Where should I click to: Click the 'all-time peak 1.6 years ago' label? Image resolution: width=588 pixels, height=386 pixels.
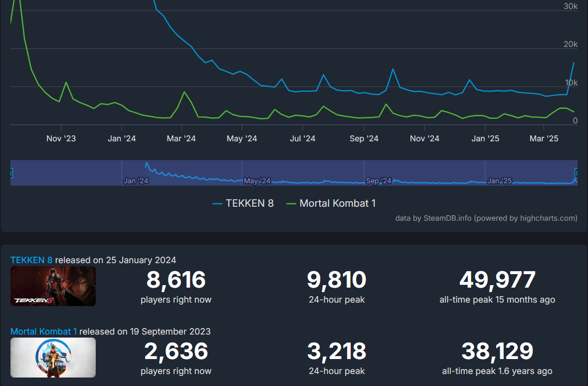pos(497,371)
